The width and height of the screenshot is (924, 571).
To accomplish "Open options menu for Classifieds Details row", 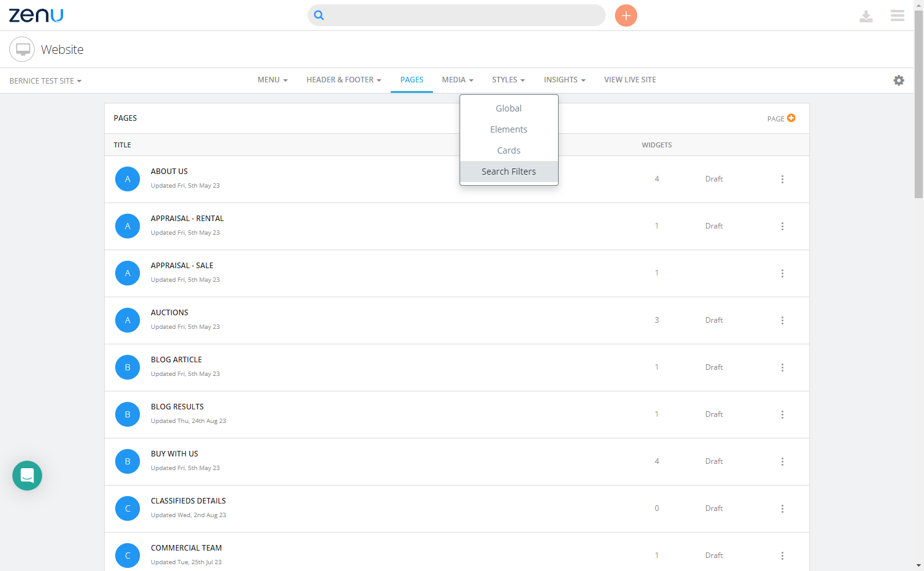I will pyautogui.click(x=782, y=508).
